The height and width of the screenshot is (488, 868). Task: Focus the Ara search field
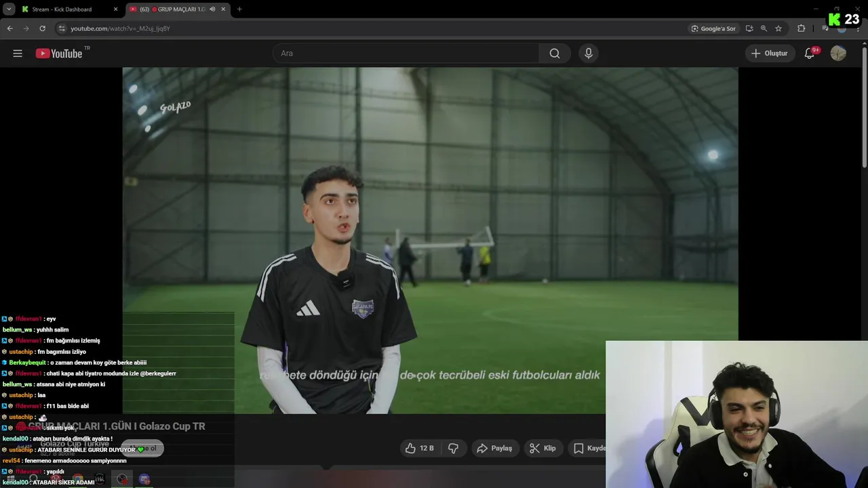pyautogui.click(x=407, y=54)
